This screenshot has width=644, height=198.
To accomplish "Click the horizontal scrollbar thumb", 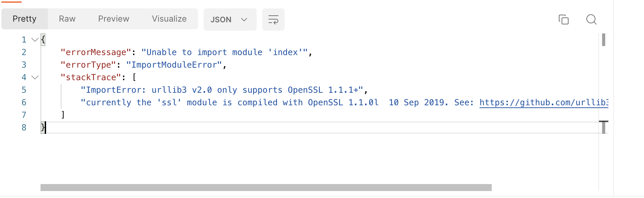I will (266, 188).
